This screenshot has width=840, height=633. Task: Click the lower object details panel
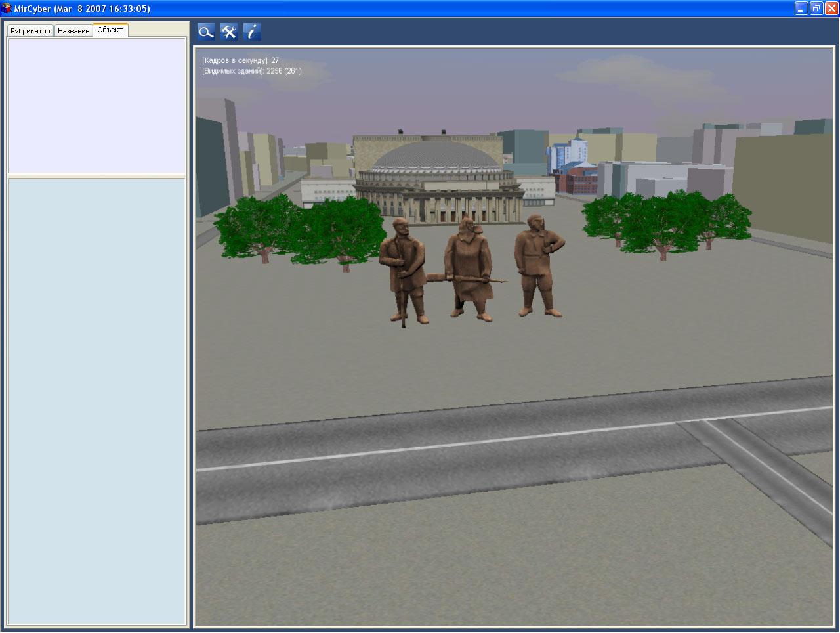click(96, 401)
